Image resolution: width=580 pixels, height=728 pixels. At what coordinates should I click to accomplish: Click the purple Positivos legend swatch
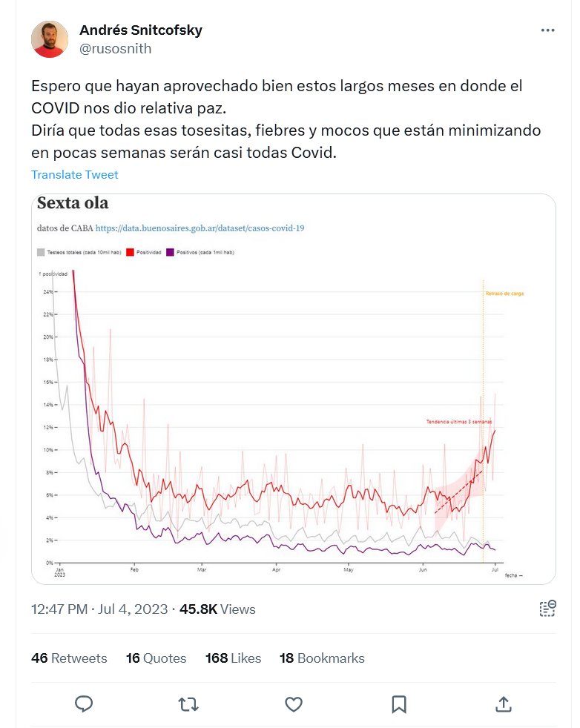point(171,253)
